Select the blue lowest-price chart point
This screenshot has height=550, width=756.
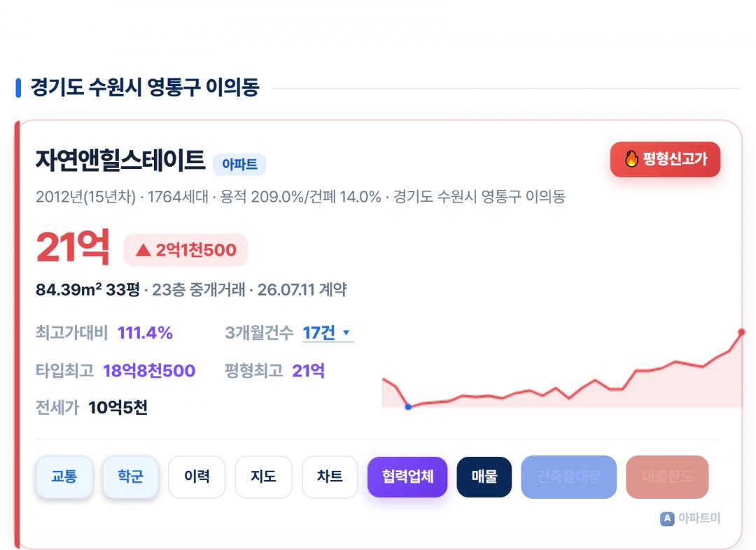408,406
